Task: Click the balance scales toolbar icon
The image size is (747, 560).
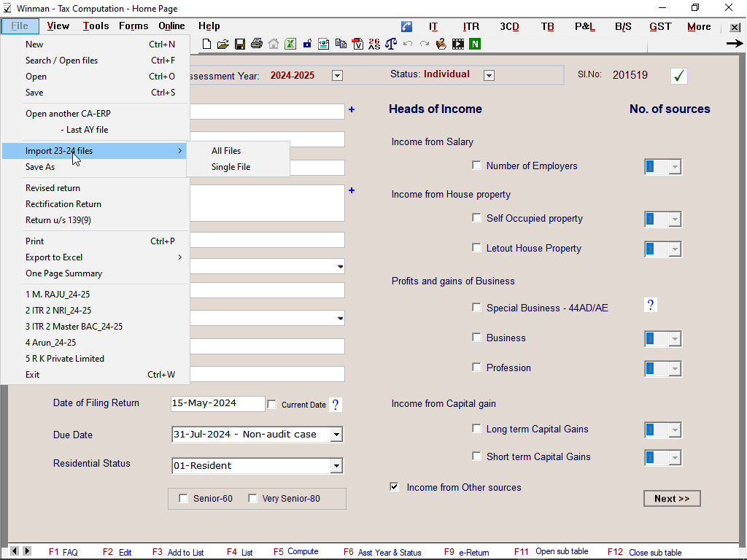Action: [x=391, y=44]
